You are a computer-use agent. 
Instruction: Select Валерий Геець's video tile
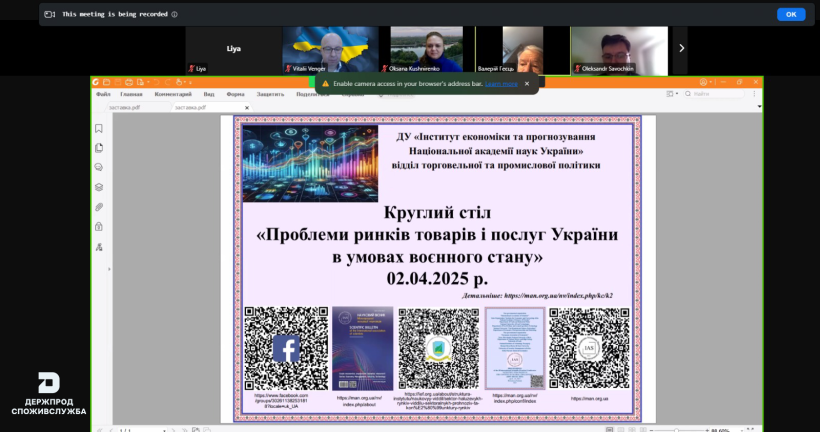point(523,50)
